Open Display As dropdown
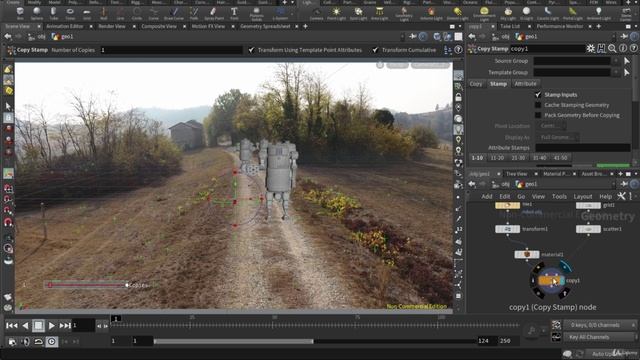This screenshot has width=640, height=360. 558,137
